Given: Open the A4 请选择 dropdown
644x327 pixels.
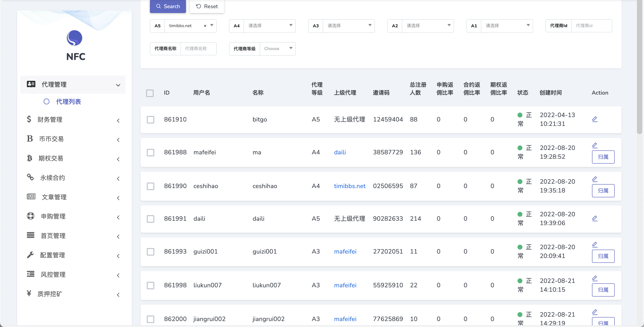Looking at the screenshot, I should [x=269, y=26].
